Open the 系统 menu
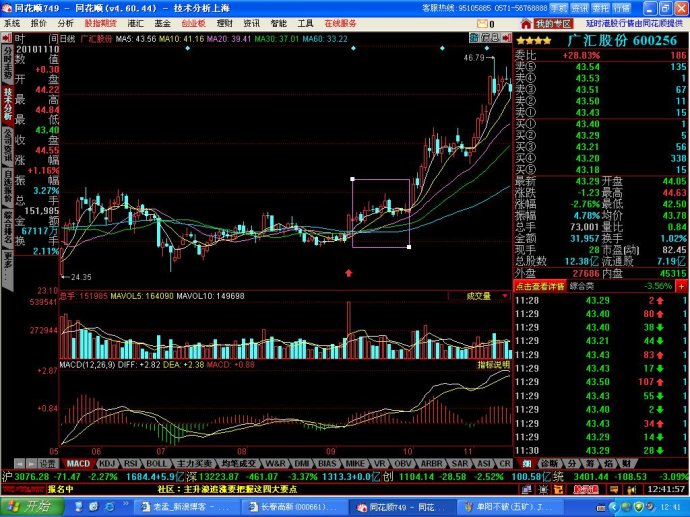 (12, 23)
